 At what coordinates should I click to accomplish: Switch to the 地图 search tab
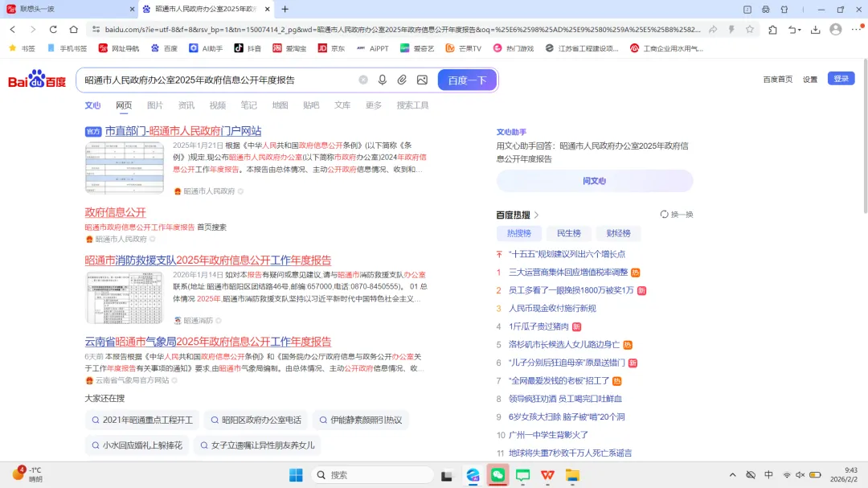pyautogui.click(x=280, y=105)
